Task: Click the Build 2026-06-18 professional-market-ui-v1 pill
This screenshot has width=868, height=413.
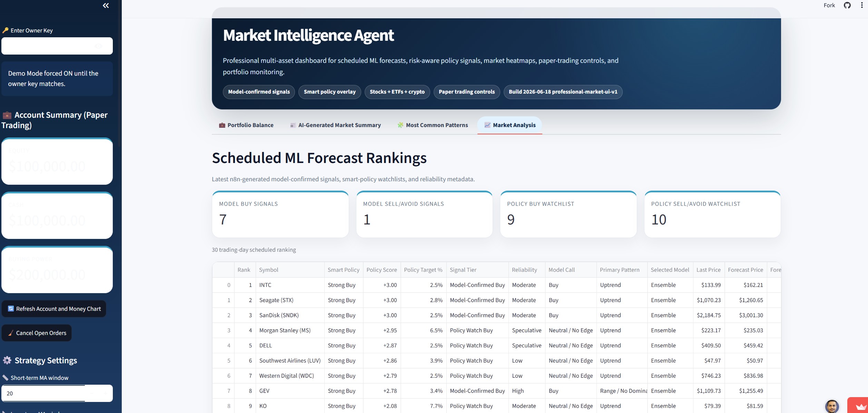Action: click(563, 92)
